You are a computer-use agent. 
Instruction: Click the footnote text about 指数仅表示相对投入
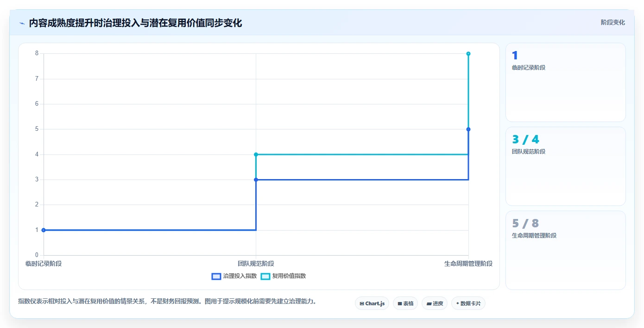pos(167,302)
